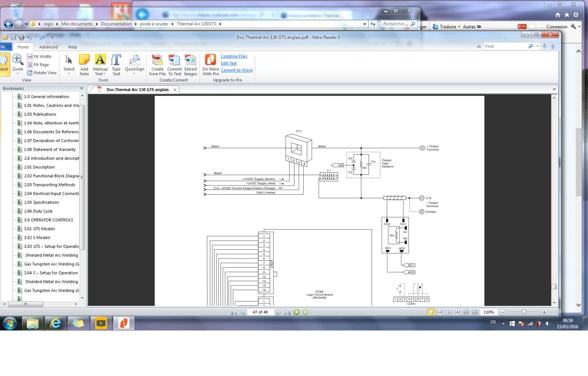Switch to the Advanced ribbon tab
This screenshot has height=376, width=588.
(48, 47)
